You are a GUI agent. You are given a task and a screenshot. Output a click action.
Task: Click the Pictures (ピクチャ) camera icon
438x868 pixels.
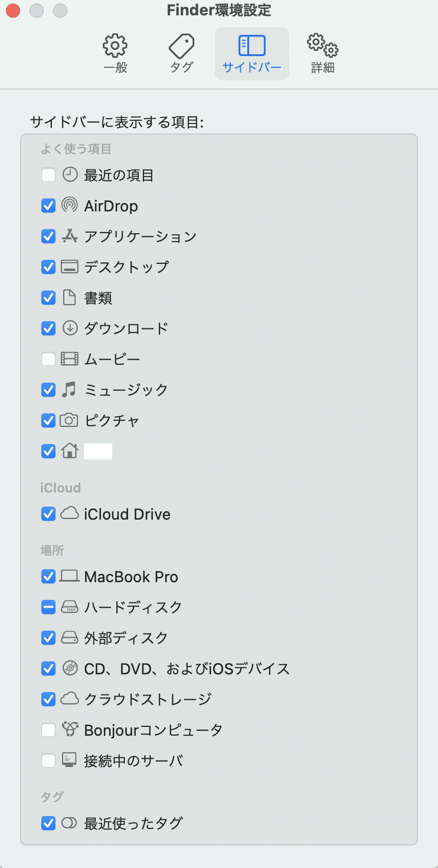point(70,420)
